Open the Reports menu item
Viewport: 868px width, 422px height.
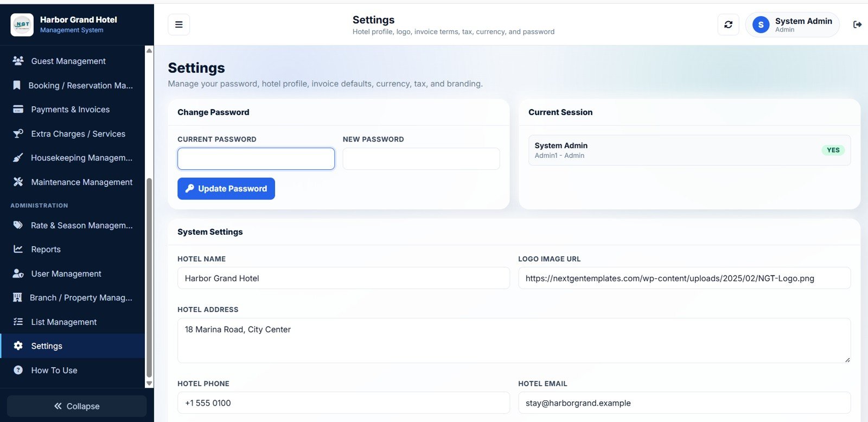[73, 249]
